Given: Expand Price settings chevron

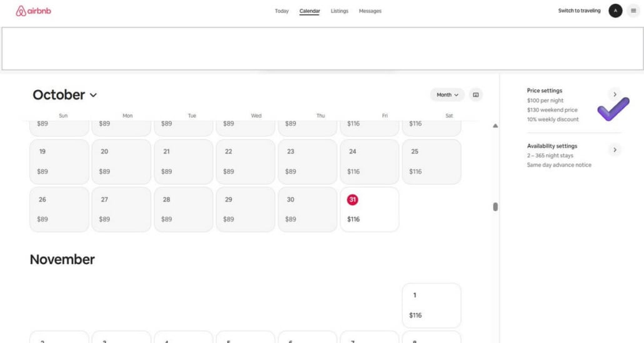Looking at the screenshot, I should pyautogui.click(x=615, y=94).
